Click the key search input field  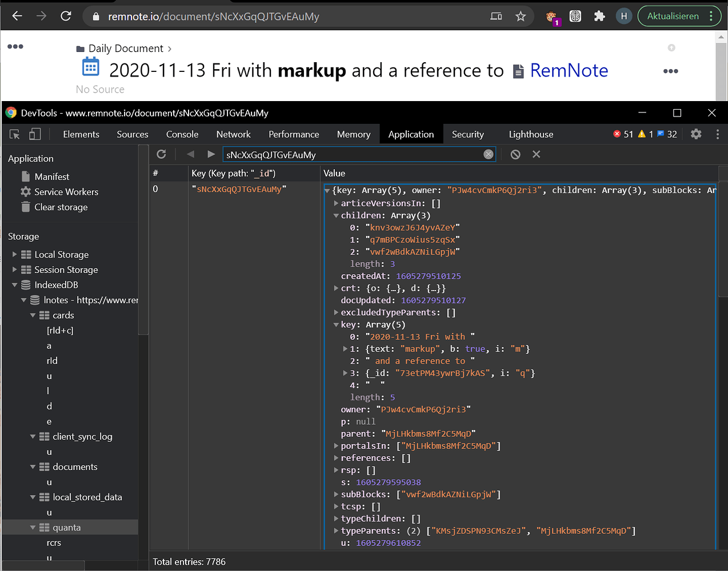point(351,155)
